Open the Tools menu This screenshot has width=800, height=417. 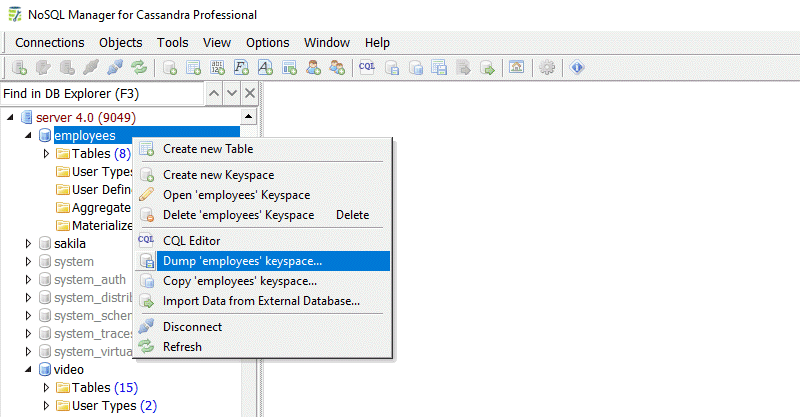tap(172, 42)
